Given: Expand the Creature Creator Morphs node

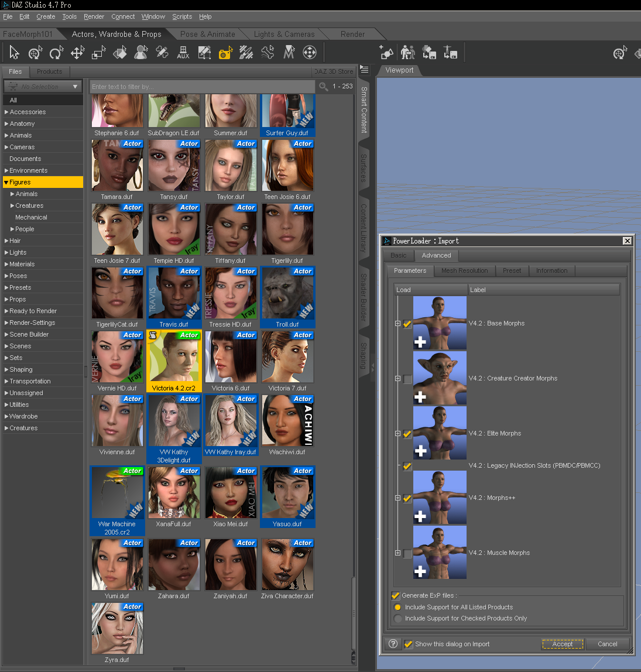Looking at the screenshot, I should [x=397, y=379].
